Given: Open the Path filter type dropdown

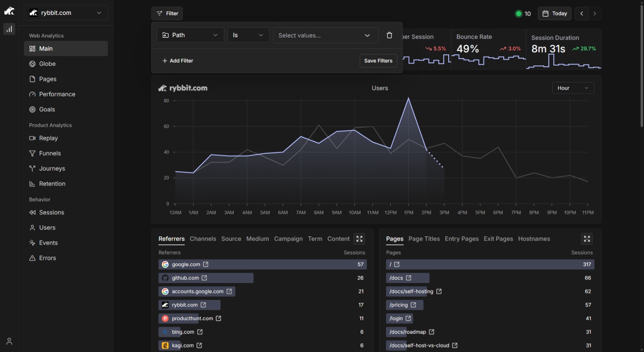Looking at the screenshot, I should (190, 35).
